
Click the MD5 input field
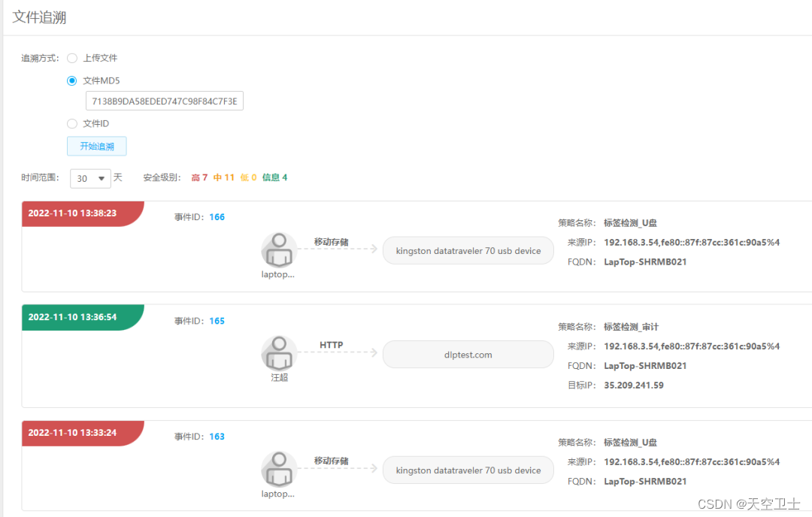click(164, 101)
